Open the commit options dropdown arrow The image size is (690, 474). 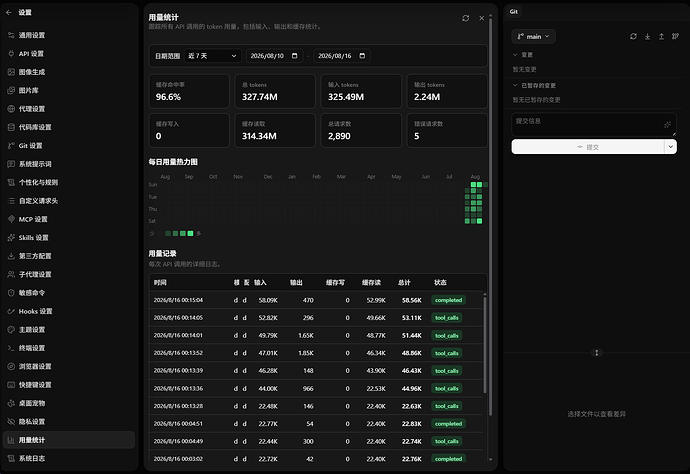click(x=670, y=147)
